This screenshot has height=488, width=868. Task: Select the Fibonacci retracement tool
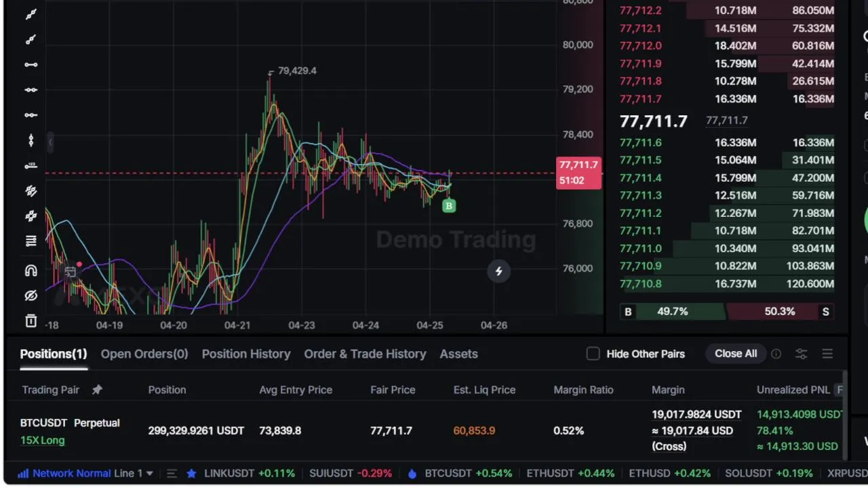(x=31, y=241)
